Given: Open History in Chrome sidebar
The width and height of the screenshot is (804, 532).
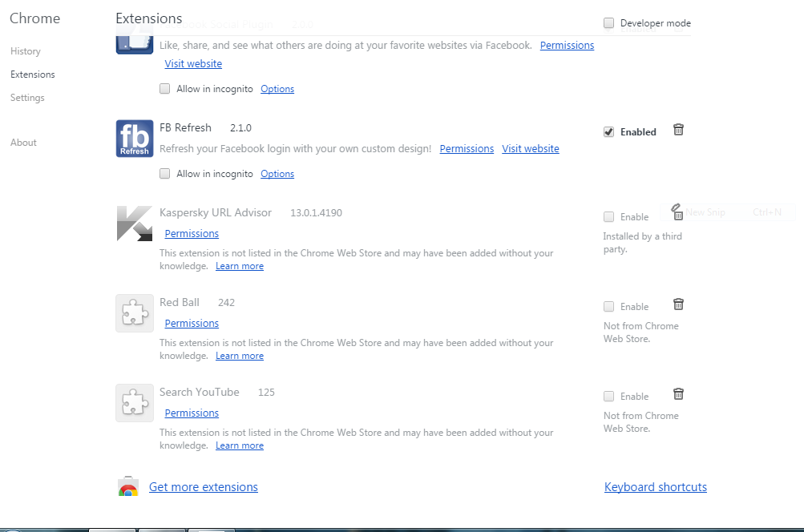Looking at the screenshot, I should pyautogui.click(x=26, y=51).
